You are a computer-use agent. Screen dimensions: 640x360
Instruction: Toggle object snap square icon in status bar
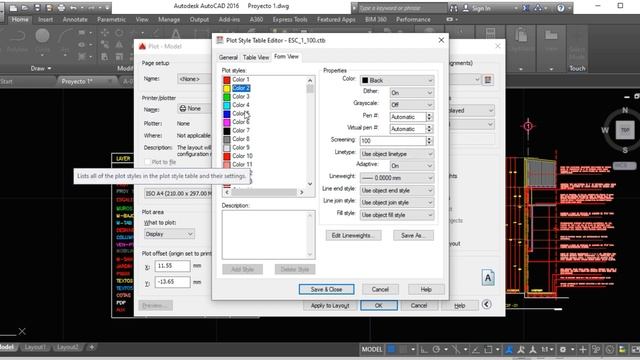point(488,349)
